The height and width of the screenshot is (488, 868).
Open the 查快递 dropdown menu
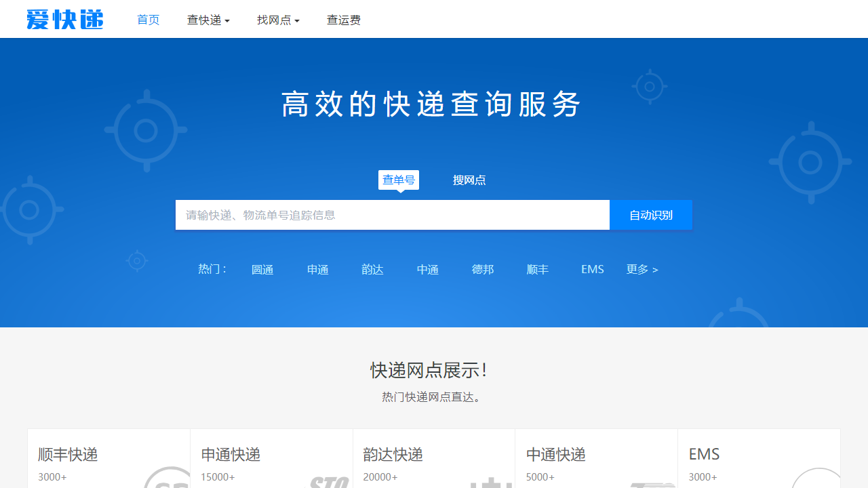208,20
